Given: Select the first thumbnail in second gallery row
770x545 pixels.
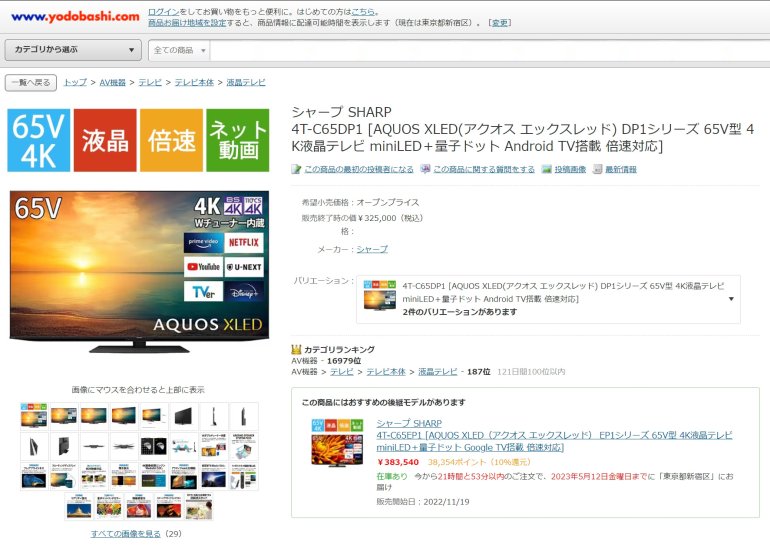Looking at the screenshot, I should point(34,446).
